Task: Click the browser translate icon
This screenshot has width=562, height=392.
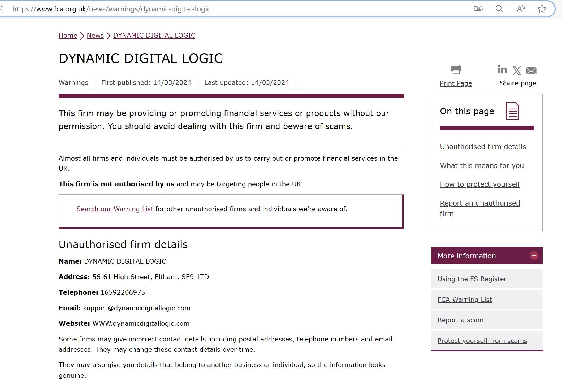Action: coord(478,9)
